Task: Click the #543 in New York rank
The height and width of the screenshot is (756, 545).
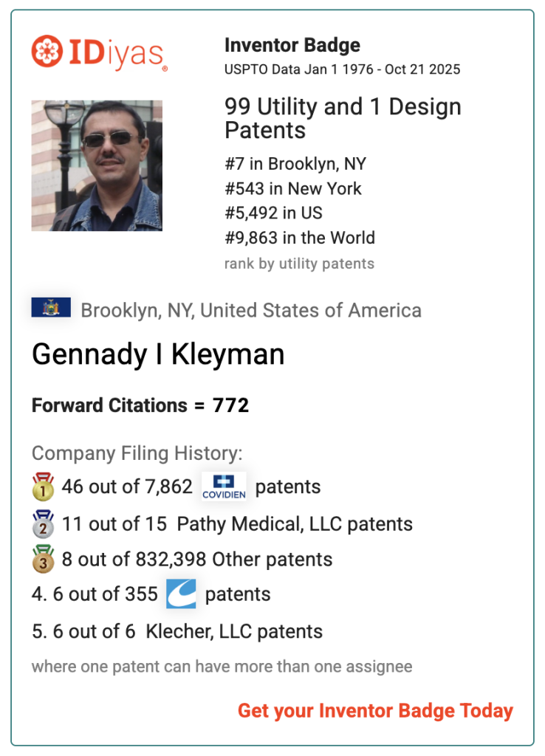Action: [x=293, y=188]
